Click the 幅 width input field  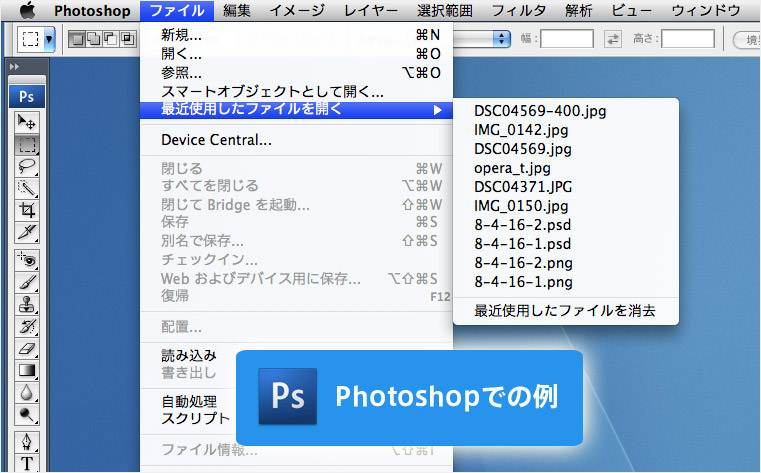(567, 39)
